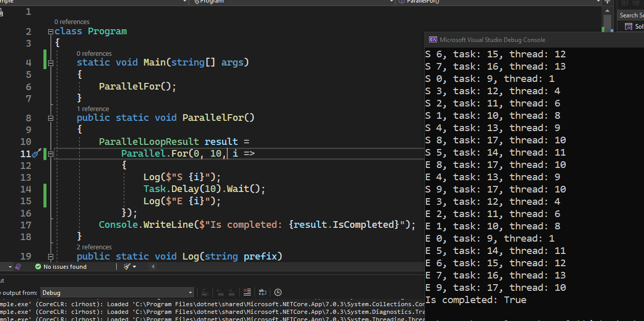Viewport: 644px width, 321px height.
Task: Click console line 'S 0, task: 9, thread: 1'
Action: click(490, 79)
